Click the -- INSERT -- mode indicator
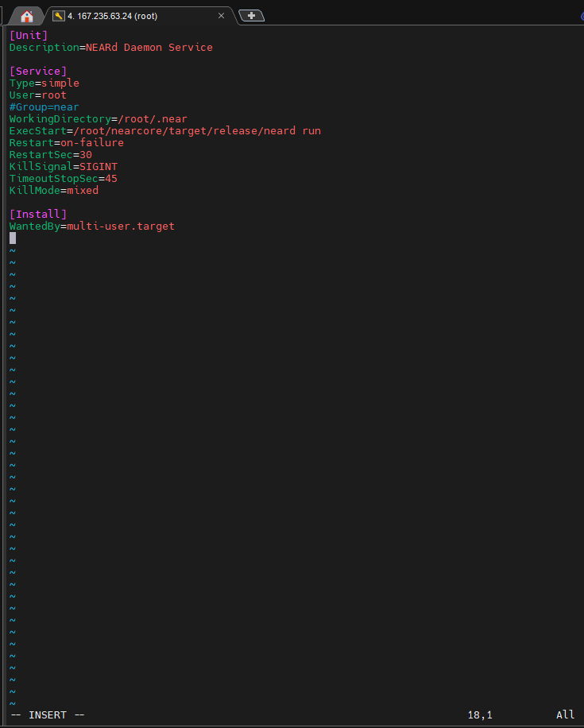 [x=48, y=715]
